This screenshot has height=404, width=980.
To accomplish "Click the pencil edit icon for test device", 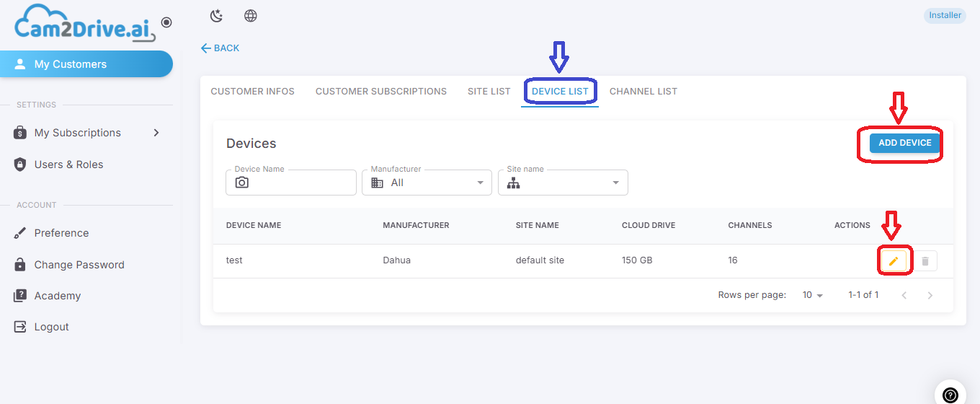I will (x=894, y=261).
